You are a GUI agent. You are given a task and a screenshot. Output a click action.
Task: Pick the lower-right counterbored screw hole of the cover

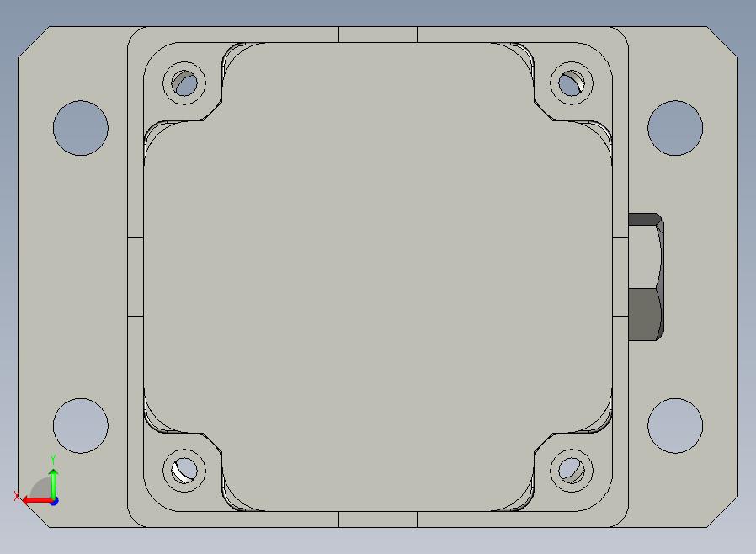(x=572, y=471)
